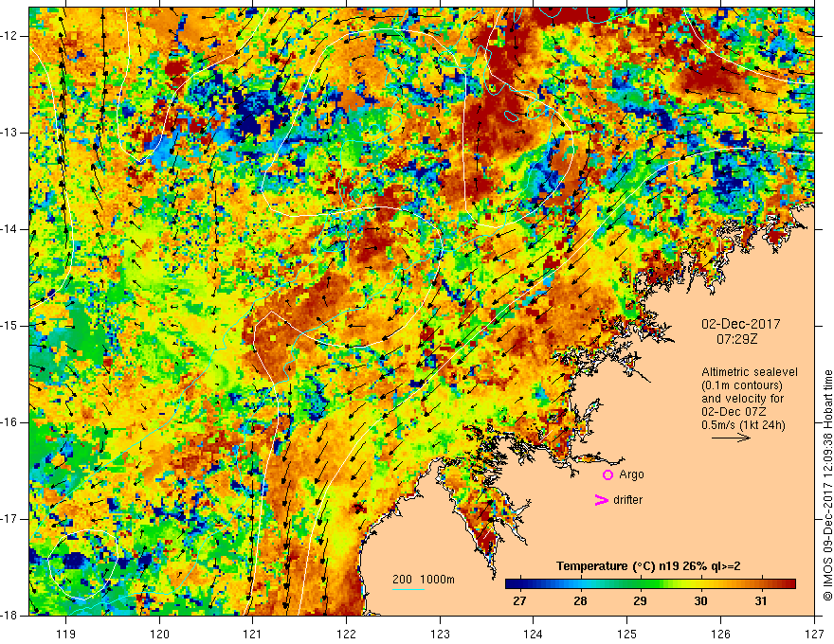Click the magenta Argo circle legend symbol

(x=607, y=475)
